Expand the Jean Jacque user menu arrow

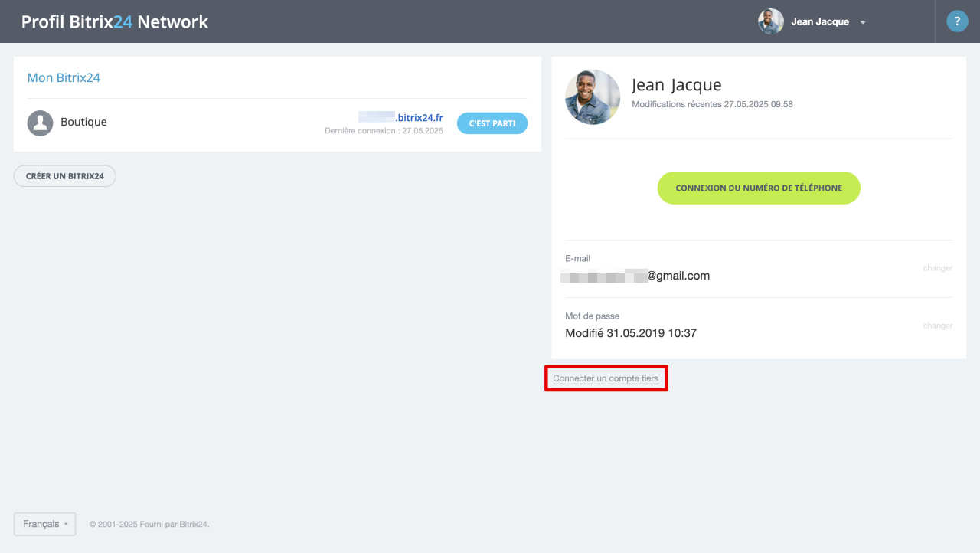point(863,22)
